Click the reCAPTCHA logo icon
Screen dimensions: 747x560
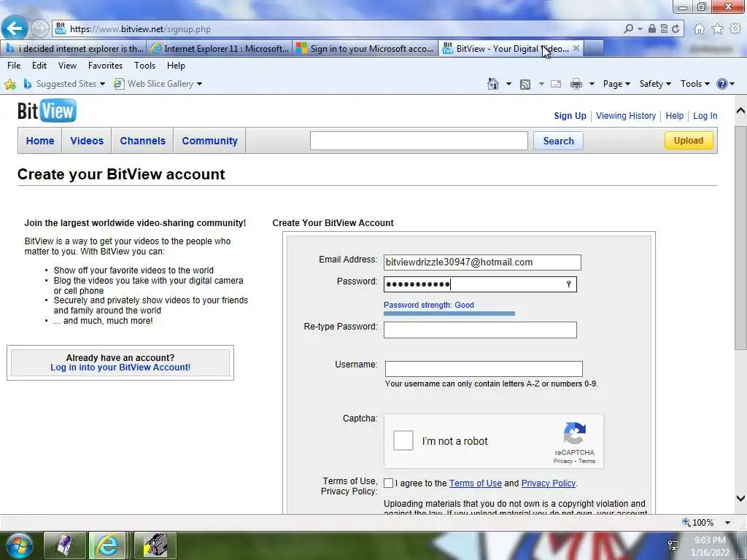coord(575,433)
